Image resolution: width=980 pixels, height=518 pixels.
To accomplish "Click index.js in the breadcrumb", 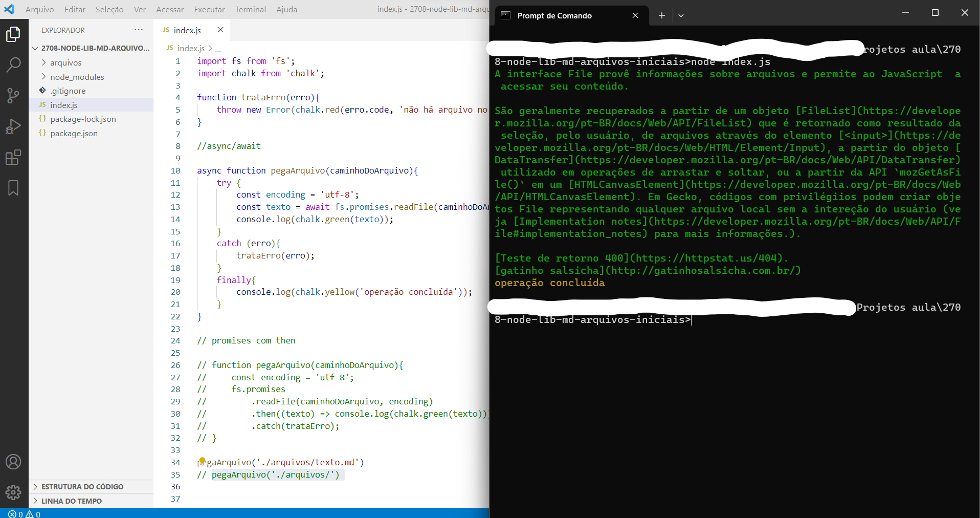I will point(191,48).
